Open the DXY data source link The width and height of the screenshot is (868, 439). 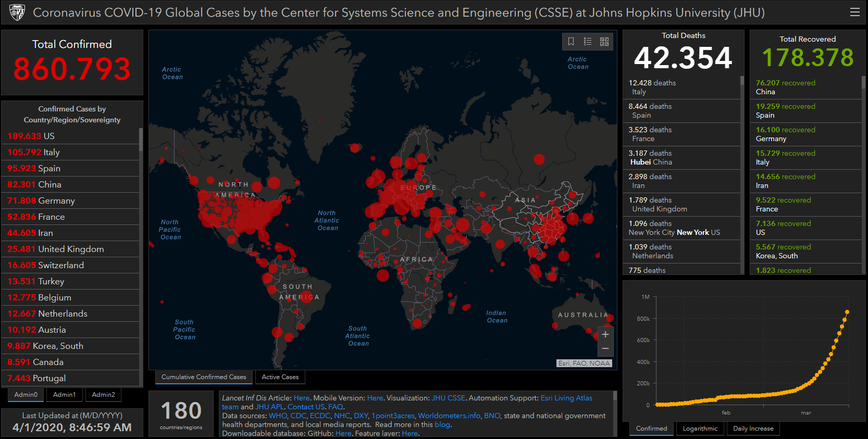tap(361, 416)
